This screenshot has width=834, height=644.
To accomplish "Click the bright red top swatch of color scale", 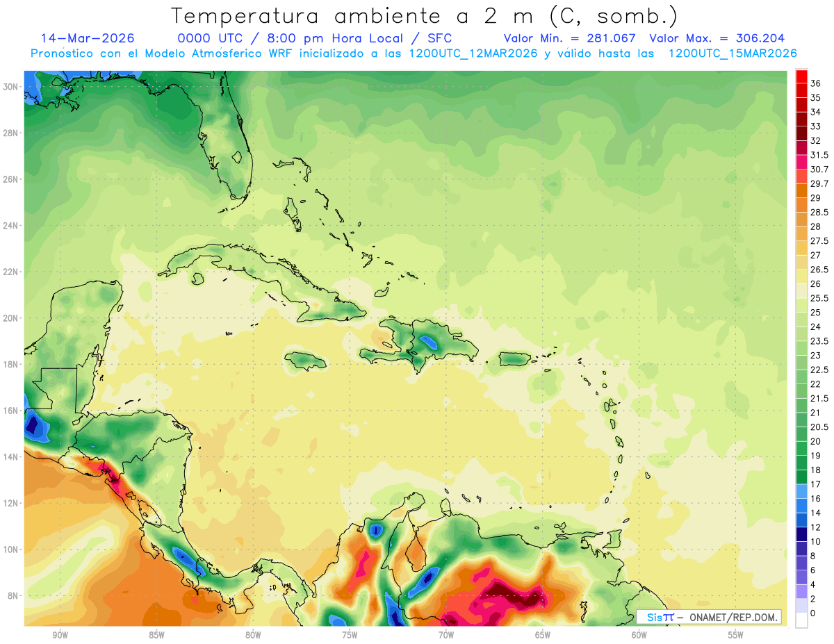I will point(801,76).
